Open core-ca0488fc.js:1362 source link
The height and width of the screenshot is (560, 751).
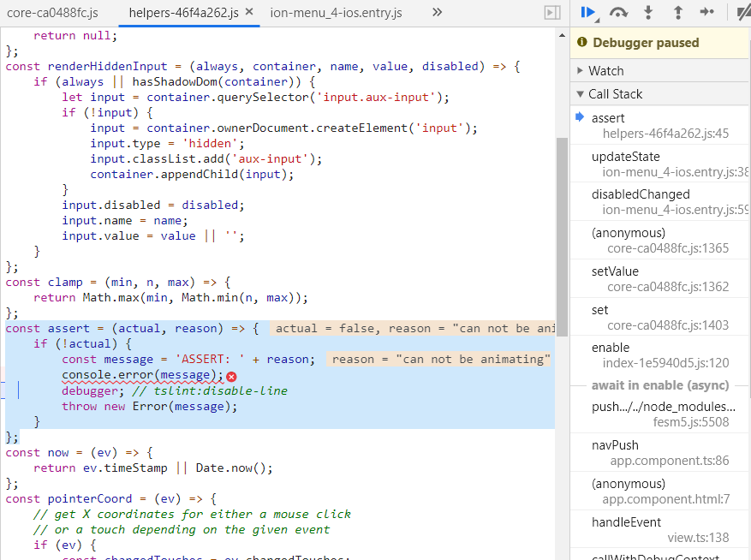pyautogui.click(x=668, y=287)
